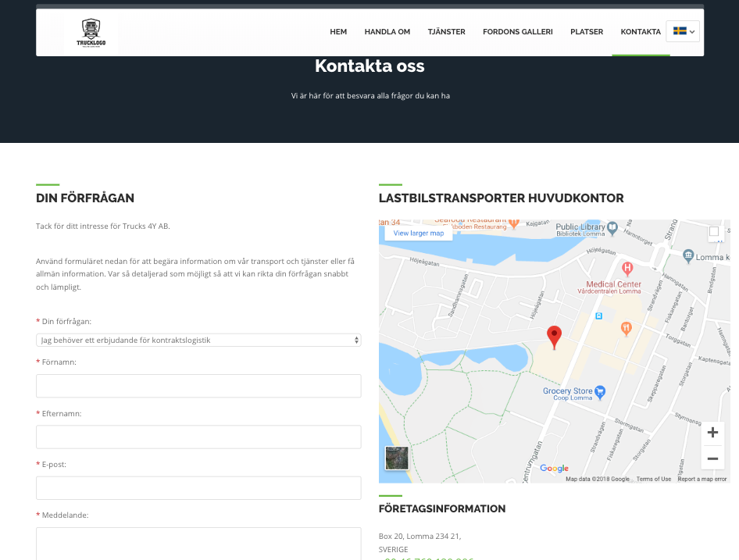
Task: Click the Coop Lomma grocery cart icon
Action: click(x=600, y=391)
